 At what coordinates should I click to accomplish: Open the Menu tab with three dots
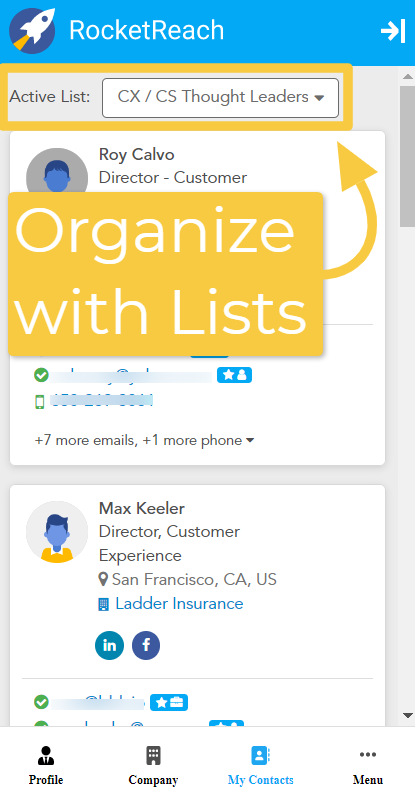[368, 765]
